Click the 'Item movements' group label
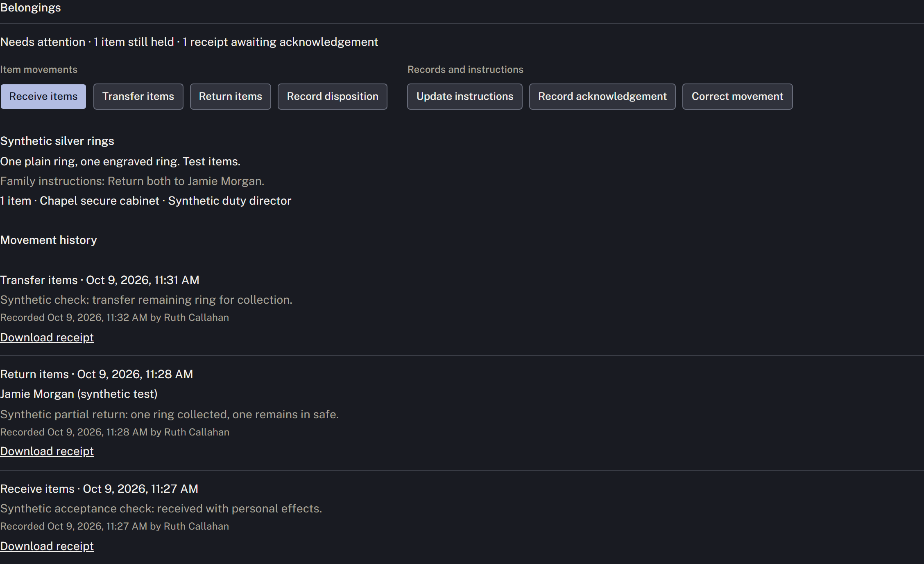Screen dimensions: 924x564 click(x=38, y=70)
